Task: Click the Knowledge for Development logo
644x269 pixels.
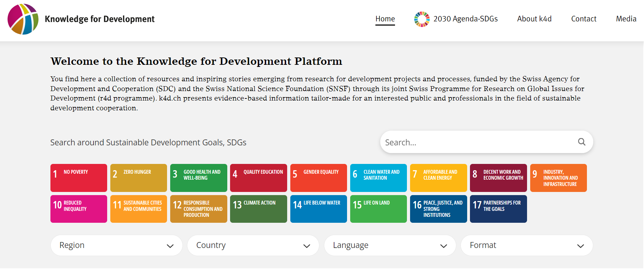Action: point(23,19)
